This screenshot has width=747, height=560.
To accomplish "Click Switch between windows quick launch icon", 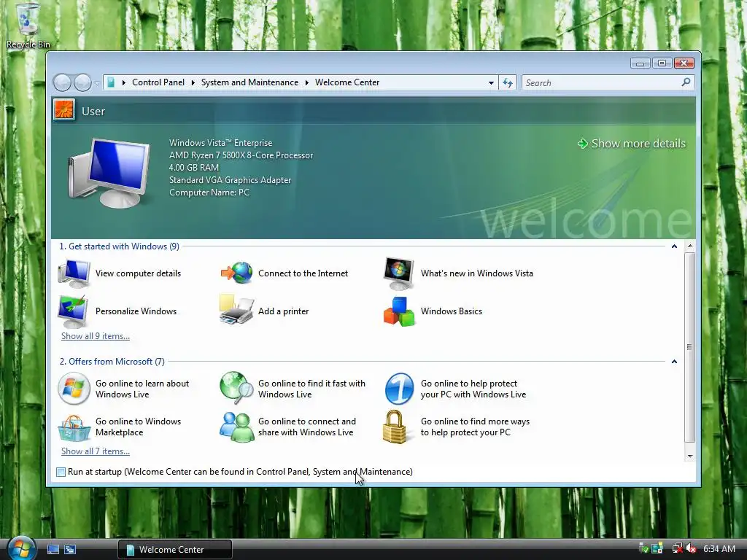I will coord(70,550).
